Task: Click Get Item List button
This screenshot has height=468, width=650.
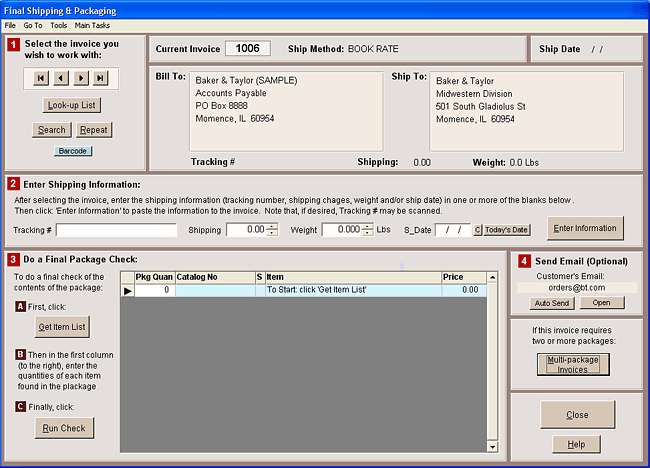Action: (62, 327)
